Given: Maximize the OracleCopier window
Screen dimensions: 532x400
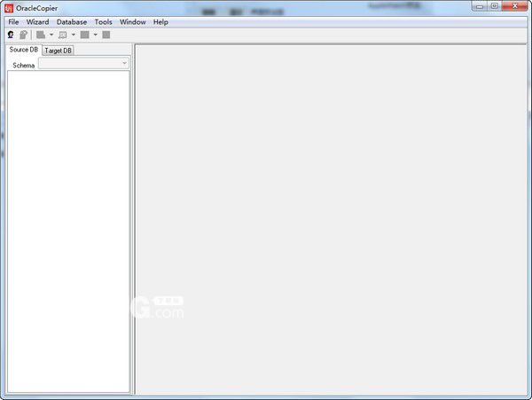Looking at the screenshot, I should [495, 6].
